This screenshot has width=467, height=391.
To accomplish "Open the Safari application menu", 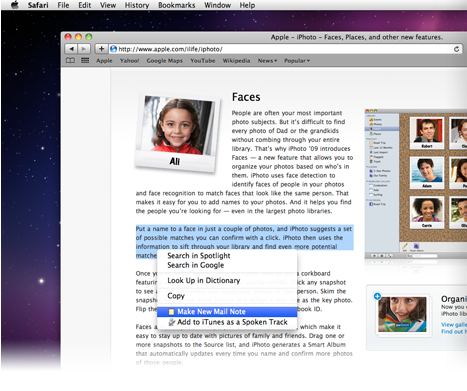I will click(38, 5).
